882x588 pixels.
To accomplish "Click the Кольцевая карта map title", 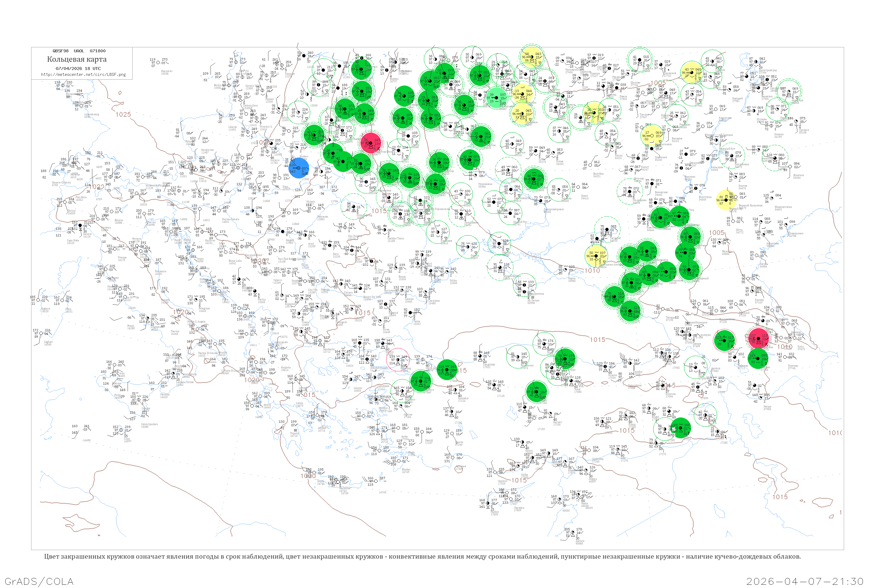I will pyautogui.click(x=77, y=59).
